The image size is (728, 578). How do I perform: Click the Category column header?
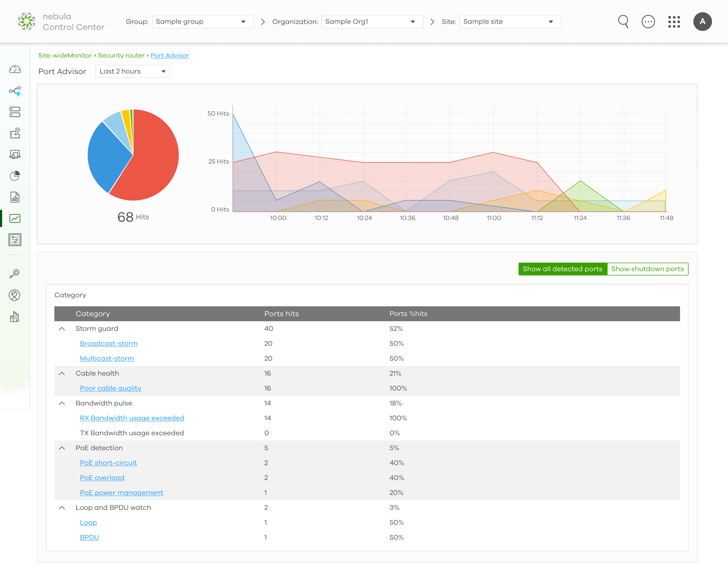pos(92,314)
